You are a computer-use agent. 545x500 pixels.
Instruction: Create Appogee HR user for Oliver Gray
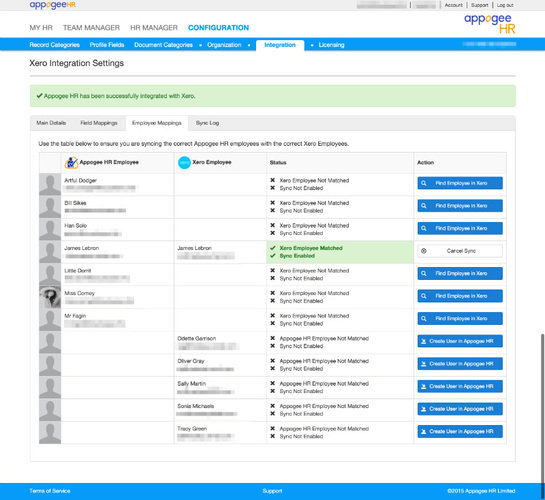[460, 364]
